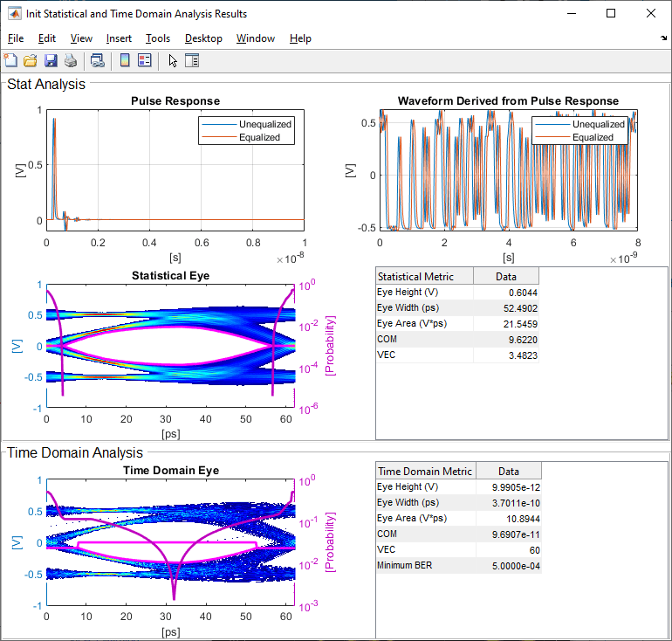Click the Insert Legend toolbar icon
This screenshot has height=641, width=672.
145,60
